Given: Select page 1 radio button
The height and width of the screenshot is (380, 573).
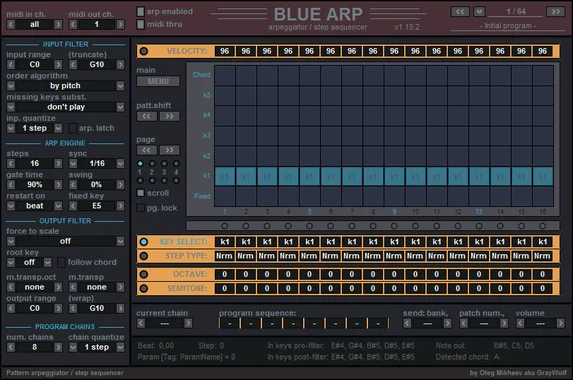Looking at the screenshot, I should [140, 164].
